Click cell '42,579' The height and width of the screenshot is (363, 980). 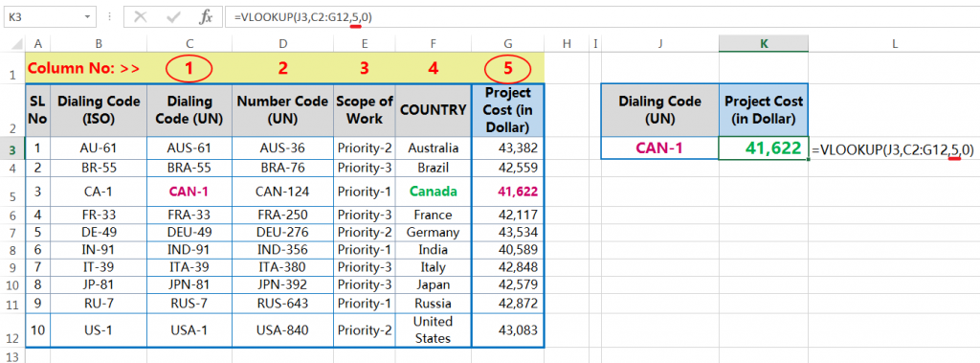(507, 285)
